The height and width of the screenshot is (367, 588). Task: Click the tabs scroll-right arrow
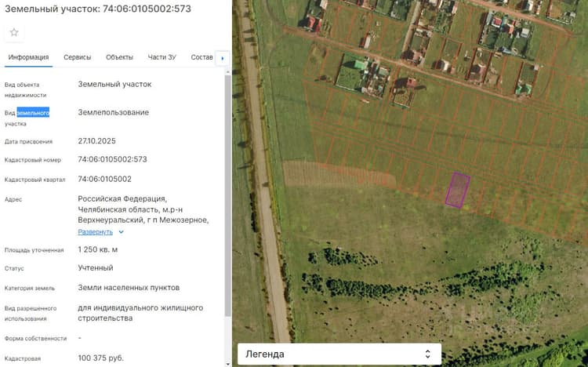(223, 58)
